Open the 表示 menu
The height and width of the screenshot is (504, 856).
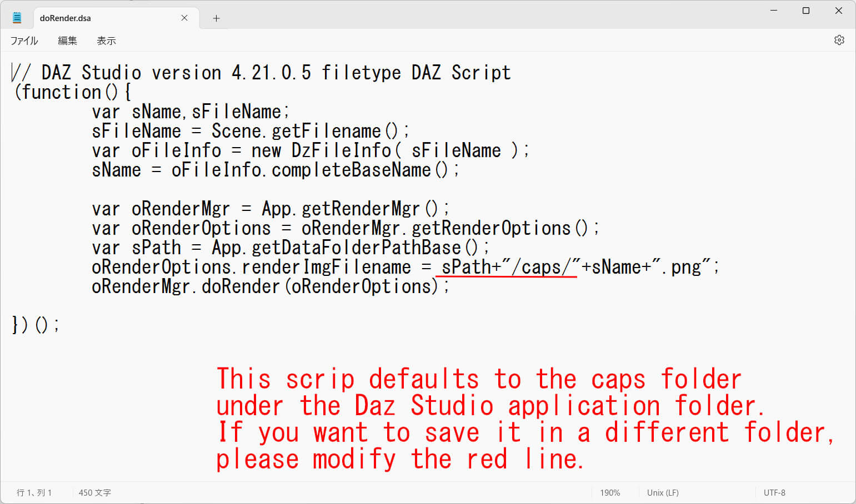pyautogui.click(x=106, y=41)
